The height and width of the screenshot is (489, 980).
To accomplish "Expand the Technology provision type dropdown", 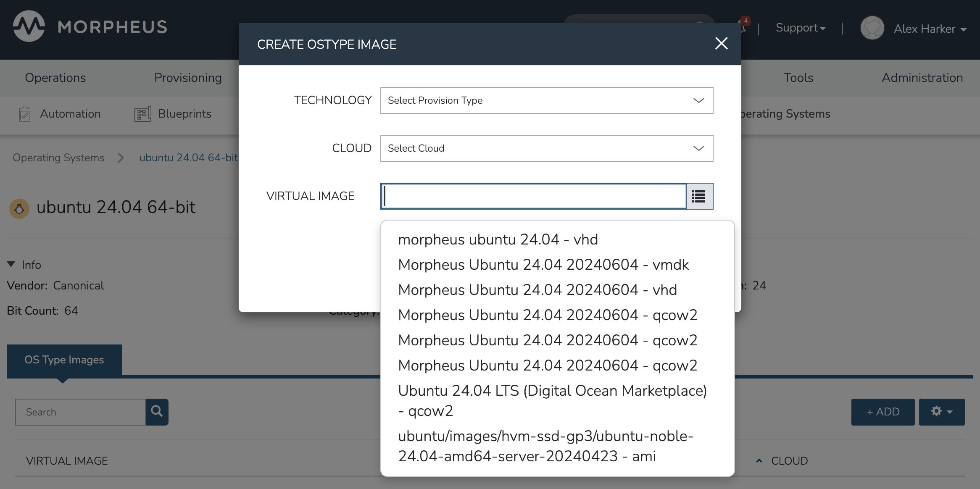I will [x=546, y=100].
